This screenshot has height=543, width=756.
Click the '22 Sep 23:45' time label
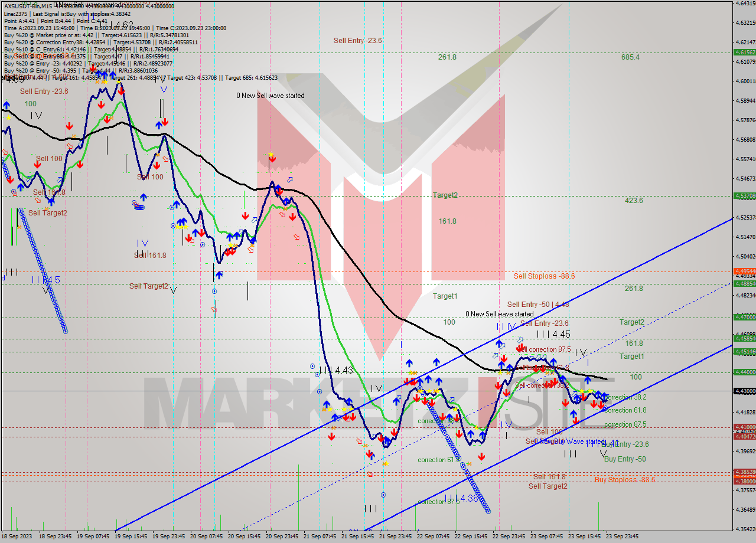click(509, 537)
